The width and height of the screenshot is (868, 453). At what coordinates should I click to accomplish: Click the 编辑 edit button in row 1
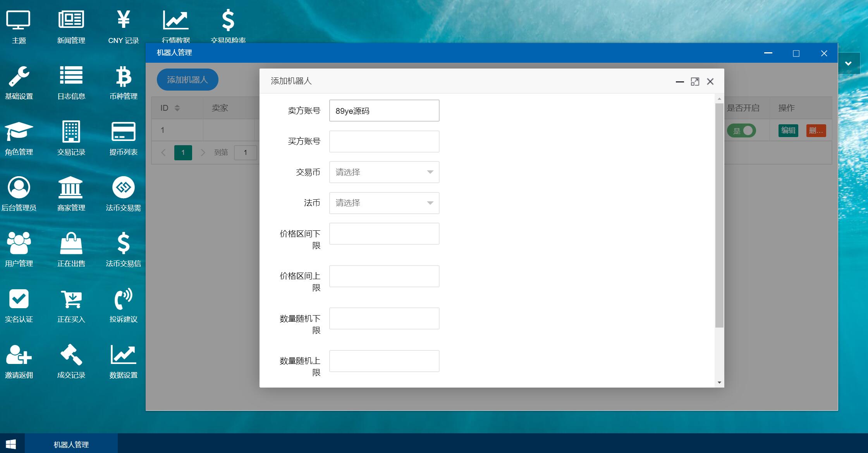(788, 130)
